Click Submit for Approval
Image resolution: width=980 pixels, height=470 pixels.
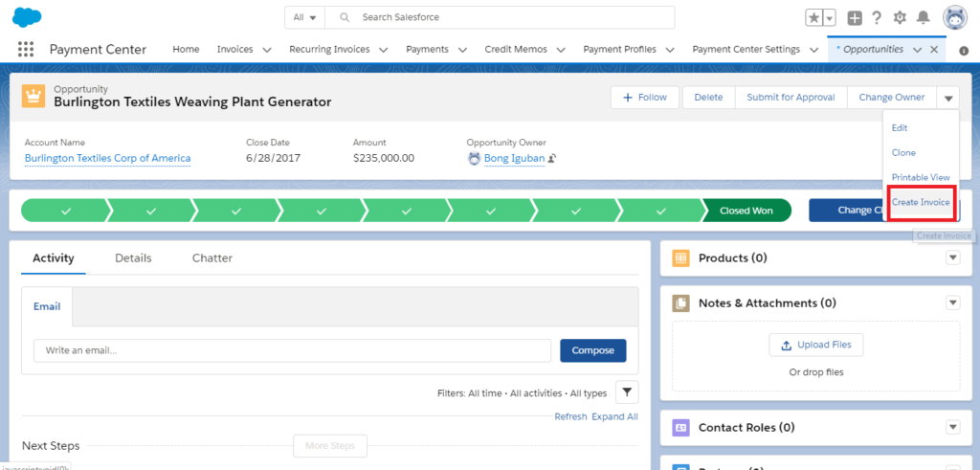(791, 98)
